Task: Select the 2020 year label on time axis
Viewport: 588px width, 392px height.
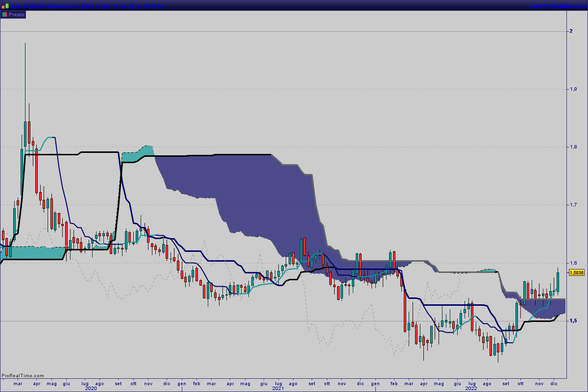Action: click(x=91, y=388)
